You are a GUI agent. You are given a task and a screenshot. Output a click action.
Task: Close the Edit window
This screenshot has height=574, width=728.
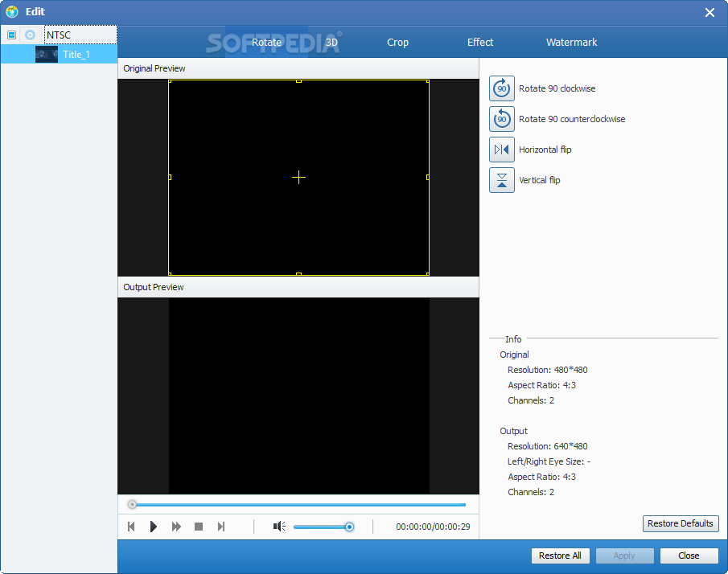point(709,13)
